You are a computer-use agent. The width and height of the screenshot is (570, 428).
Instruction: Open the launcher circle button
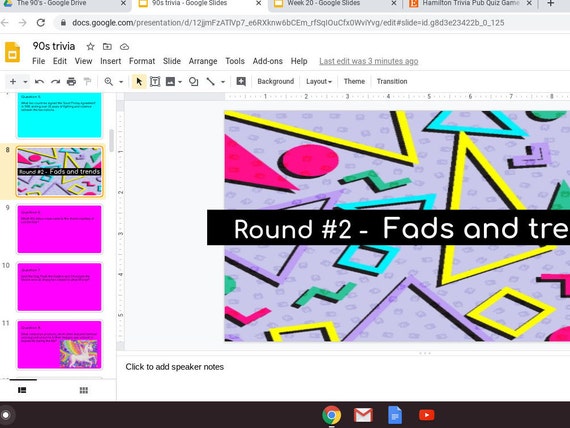tap(5, 415)
